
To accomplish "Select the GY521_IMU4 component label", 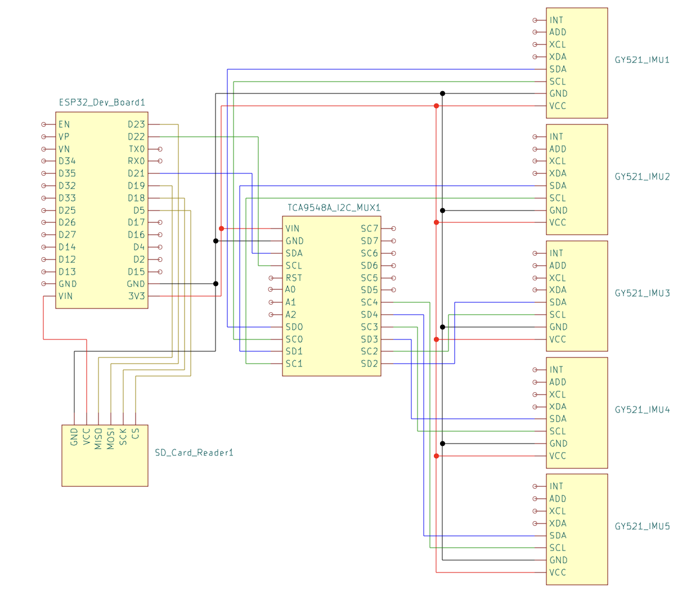I will click(642, 410).
